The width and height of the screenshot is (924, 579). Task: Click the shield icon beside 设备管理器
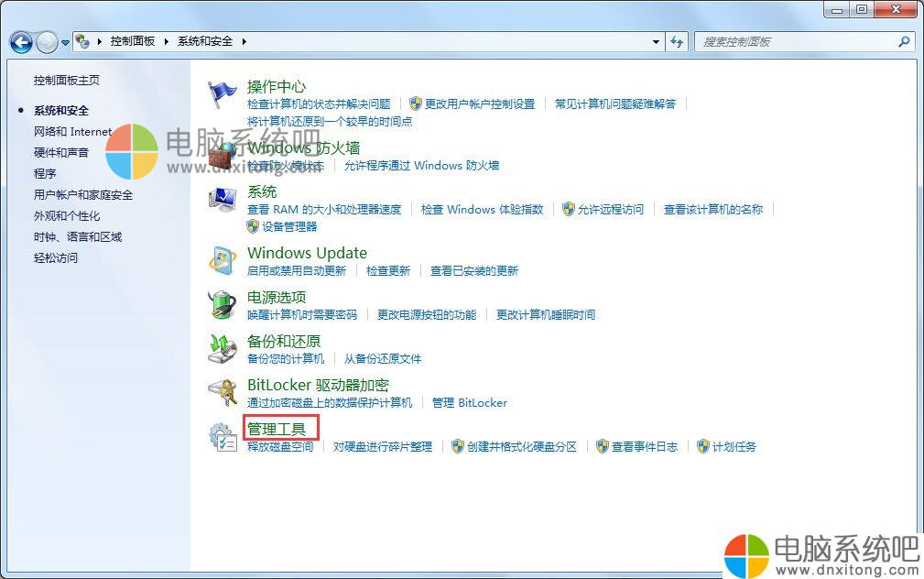253,226
